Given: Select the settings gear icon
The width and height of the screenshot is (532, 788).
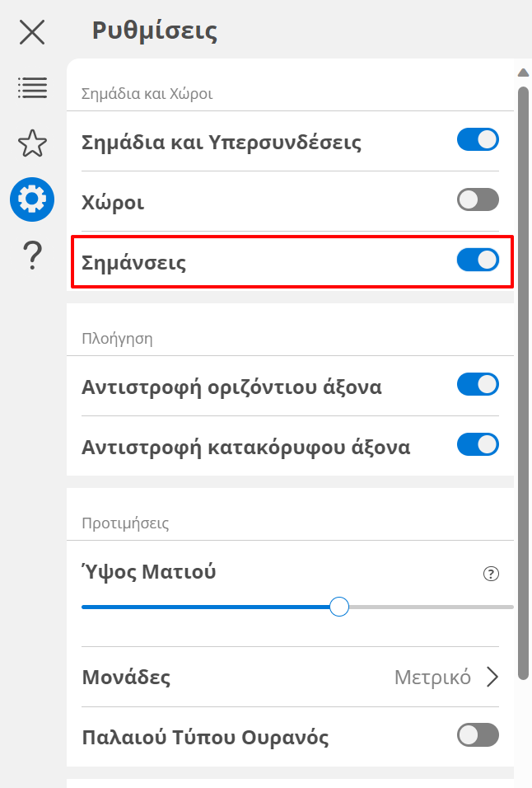Looking at the screenshot, I should click(32, 199).
